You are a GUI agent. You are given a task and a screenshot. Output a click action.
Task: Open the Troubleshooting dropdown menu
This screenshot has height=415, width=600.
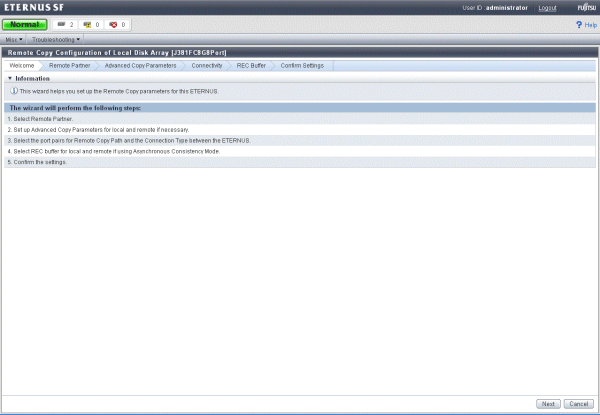pos(56,39)
